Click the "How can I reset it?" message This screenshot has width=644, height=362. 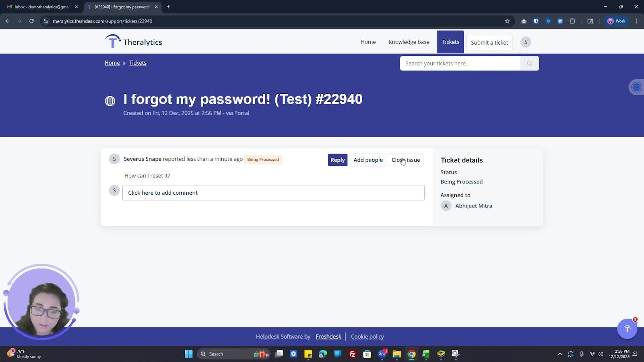tap(147, 176)
